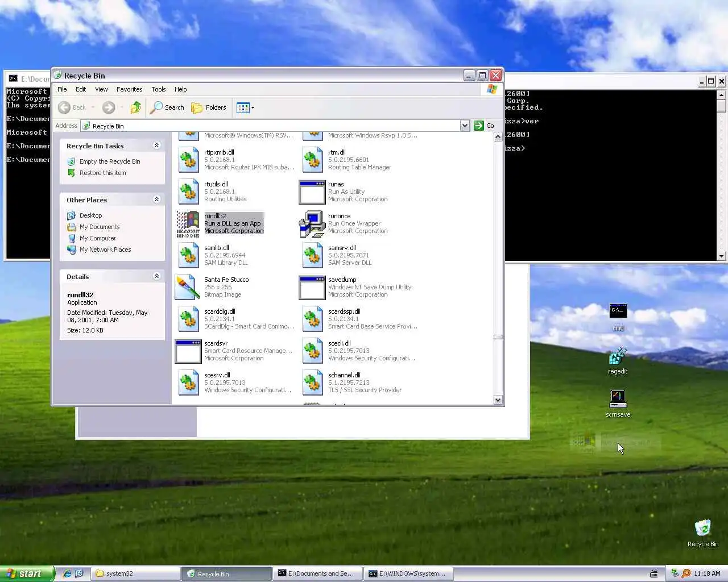Open the File menu
Screen dimensions: 728x582
[x=62, y=89]
